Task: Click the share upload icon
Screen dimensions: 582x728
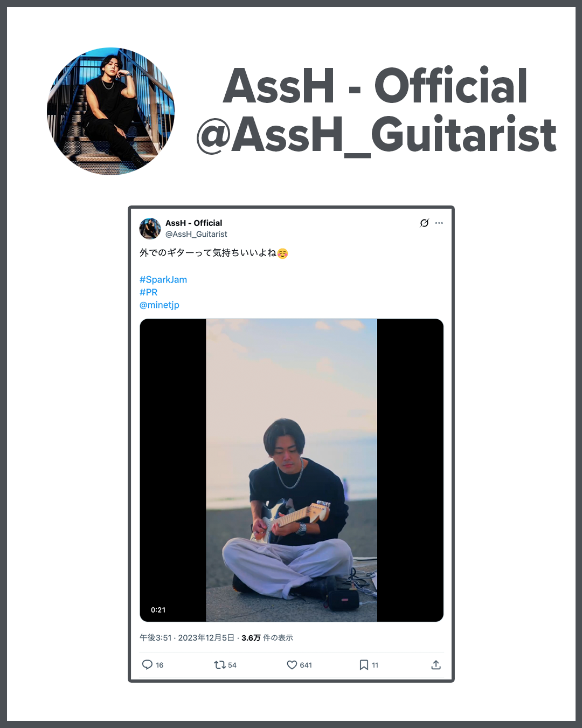Action: coord(436,665)
